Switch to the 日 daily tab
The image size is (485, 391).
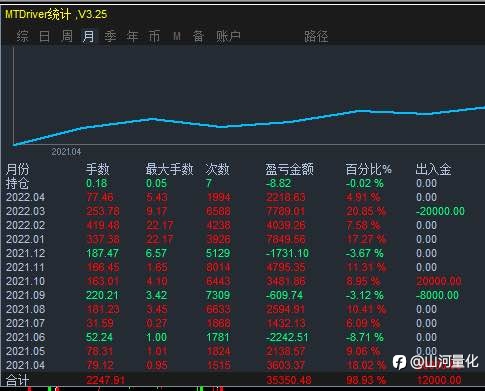(45, 36)
